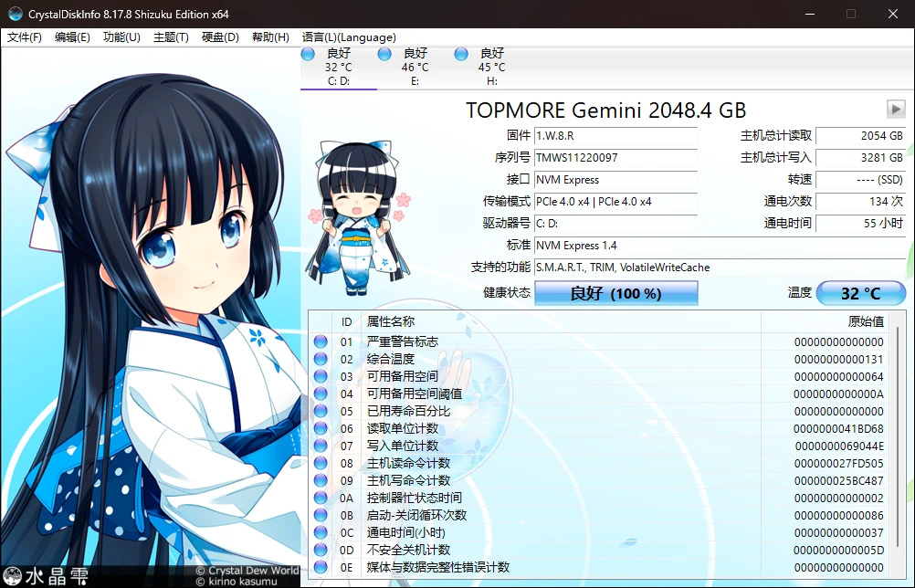The image size is (915, 588).
Task: Click status orb of attribute 08 主机读命令计数
Action: coord(321,463)
